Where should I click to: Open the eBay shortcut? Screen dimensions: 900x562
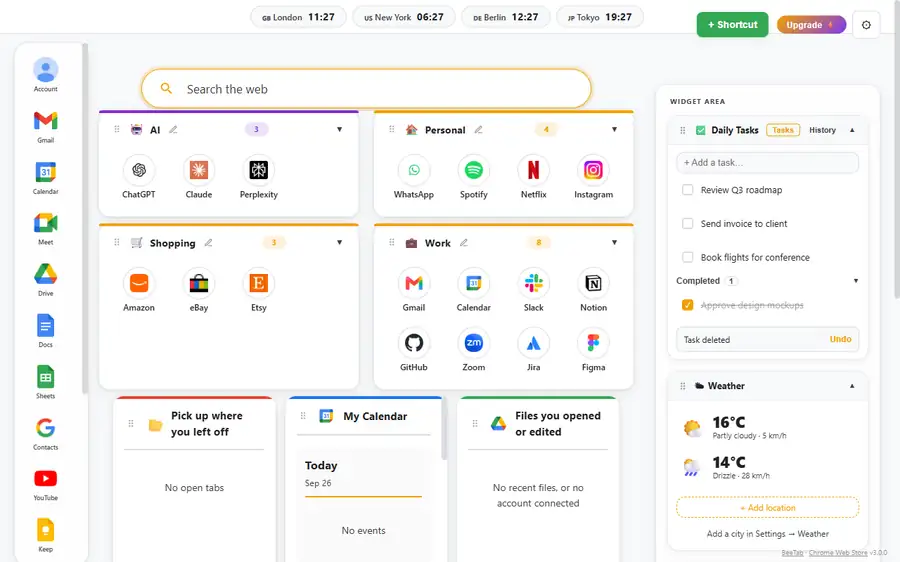point(199,290)
